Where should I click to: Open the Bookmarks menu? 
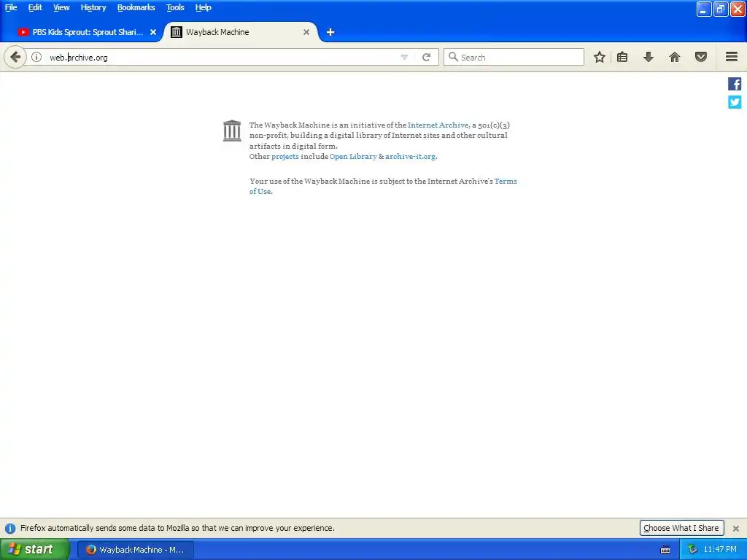pyautogui.click(x=136, y=7)
